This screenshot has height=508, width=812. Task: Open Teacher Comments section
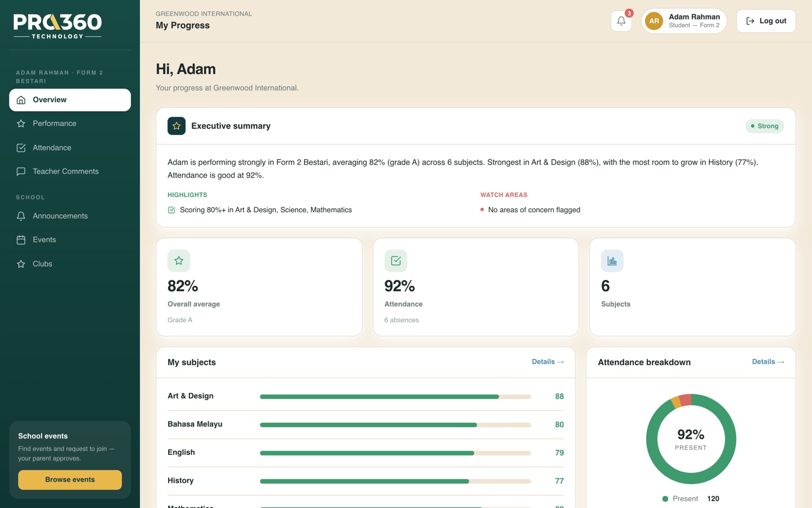(x=70, y=172)
